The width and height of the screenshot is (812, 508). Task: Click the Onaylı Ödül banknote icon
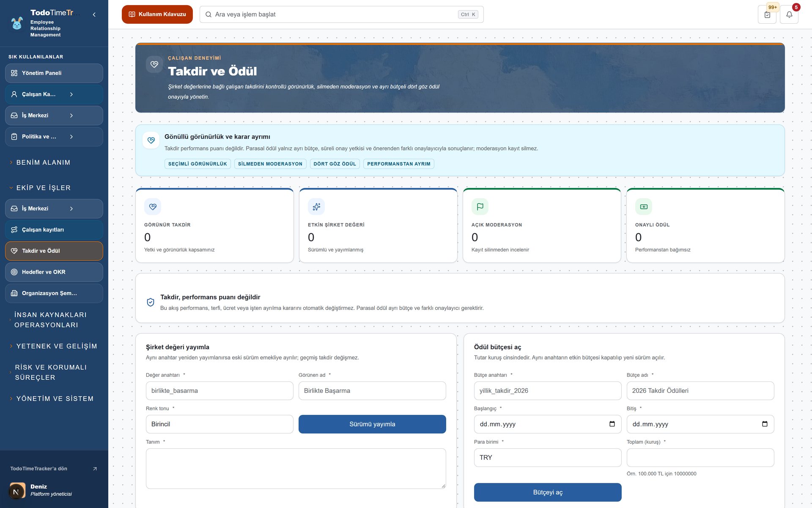click(644, 207)
